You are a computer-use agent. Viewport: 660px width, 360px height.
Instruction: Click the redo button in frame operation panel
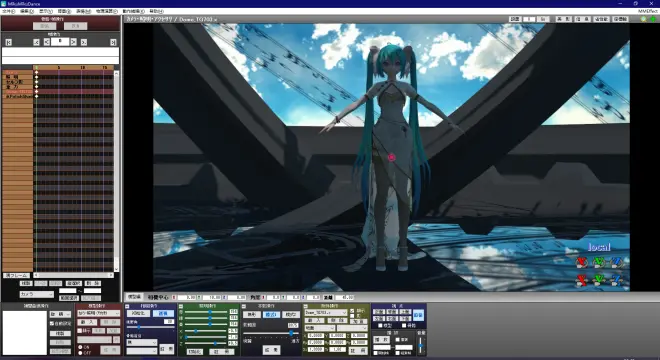pyautogui.click(x=75, y=26)
